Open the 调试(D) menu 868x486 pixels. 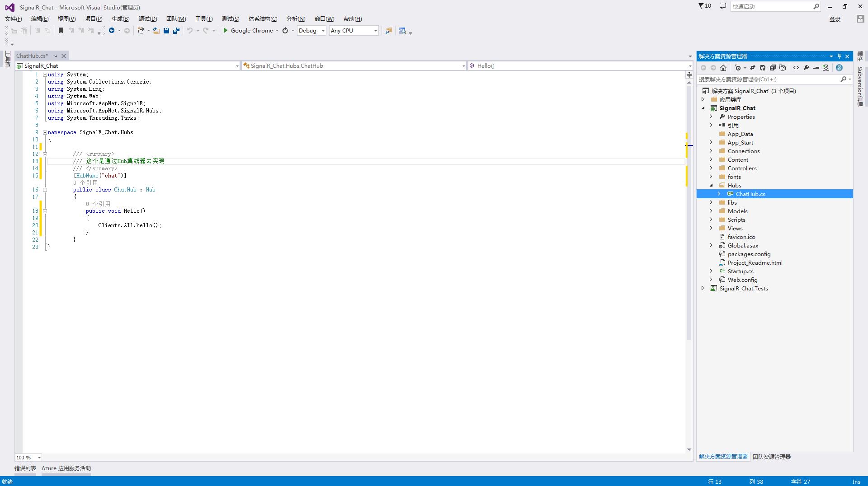(x=148, y=19)
